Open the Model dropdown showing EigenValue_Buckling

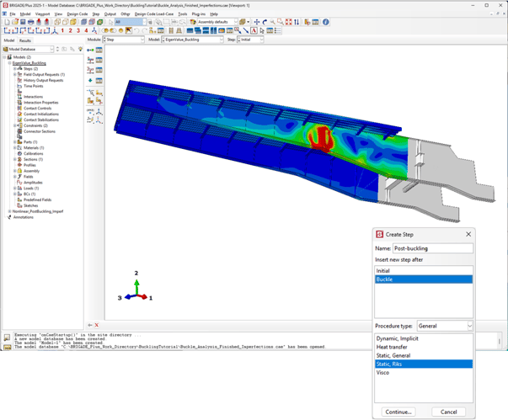click(x=193, y=40)
